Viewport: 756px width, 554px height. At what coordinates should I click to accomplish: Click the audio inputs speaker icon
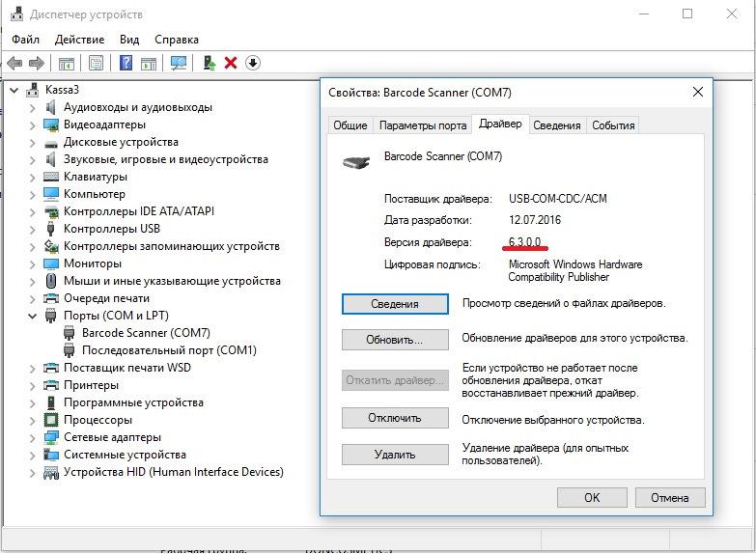pyautogui.click(x=50, y=106)
